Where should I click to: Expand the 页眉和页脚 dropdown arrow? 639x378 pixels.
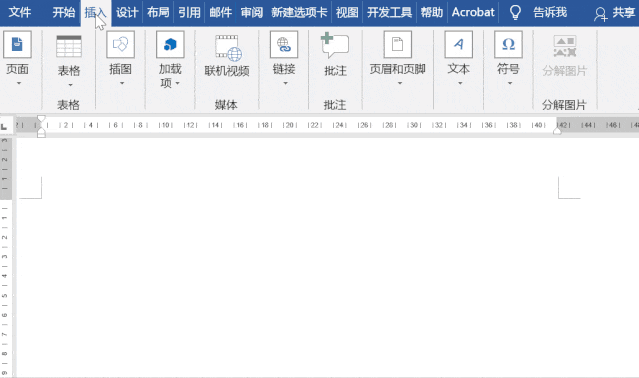click(x=399, y=83)
